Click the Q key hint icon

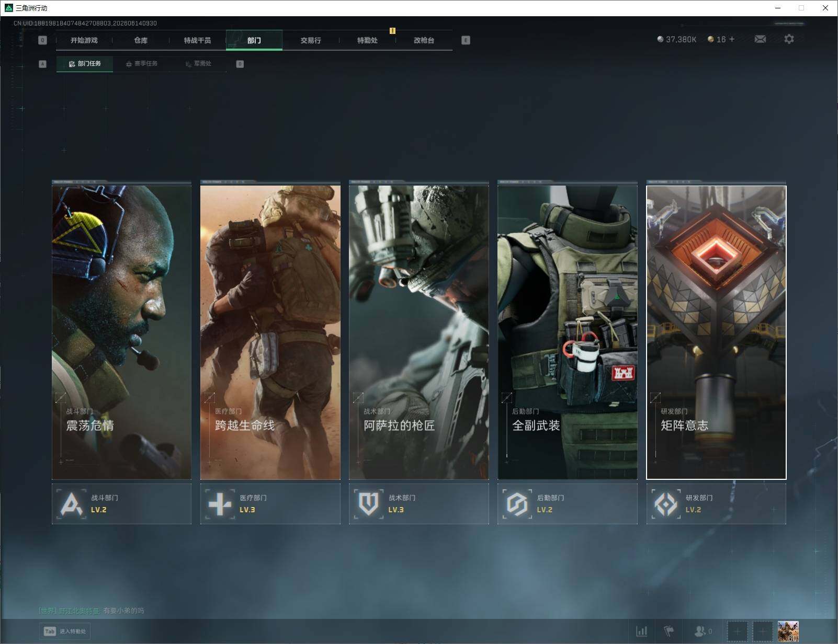point(42,40)
